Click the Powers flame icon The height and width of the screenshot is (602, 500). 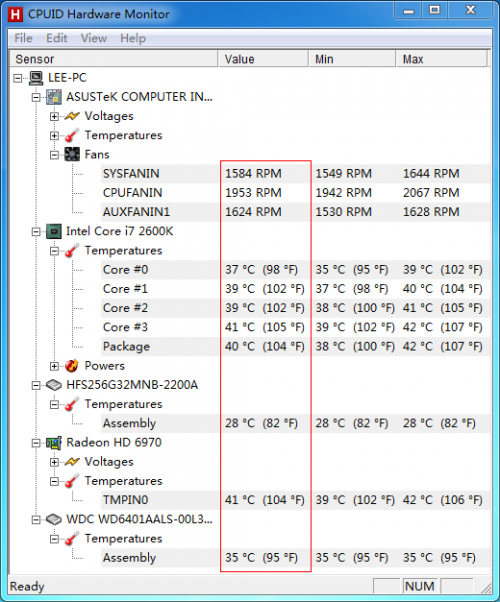(72, 366)
